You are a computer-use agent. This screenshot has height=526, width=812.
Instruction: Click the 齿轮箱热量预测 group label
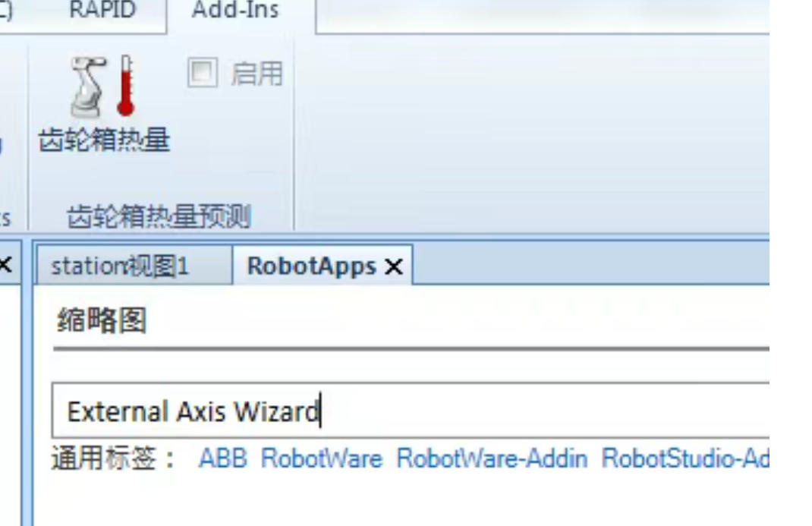159,216
